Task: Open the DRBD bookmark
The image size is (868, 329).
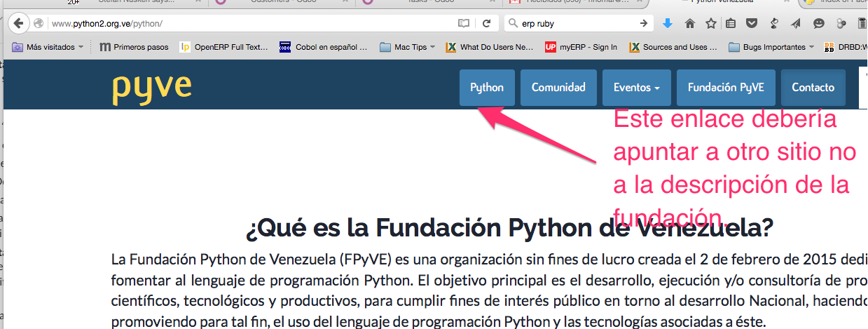Action: pyautogui.click(x=845, y=47)
